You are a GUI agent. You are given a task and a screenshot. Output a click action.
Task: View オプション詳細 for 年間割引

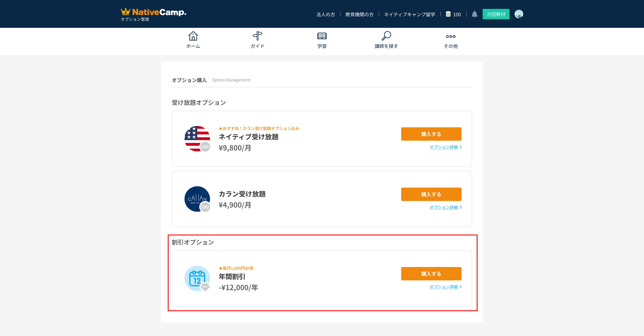pos(445,287)
